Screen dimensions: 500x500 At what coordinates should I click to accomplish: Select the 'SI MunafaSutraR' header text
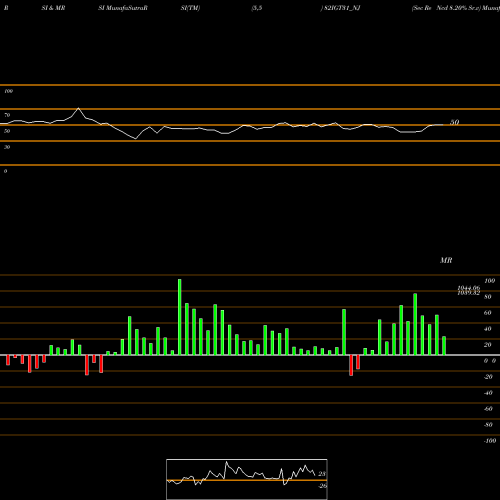tap(123, 8)
